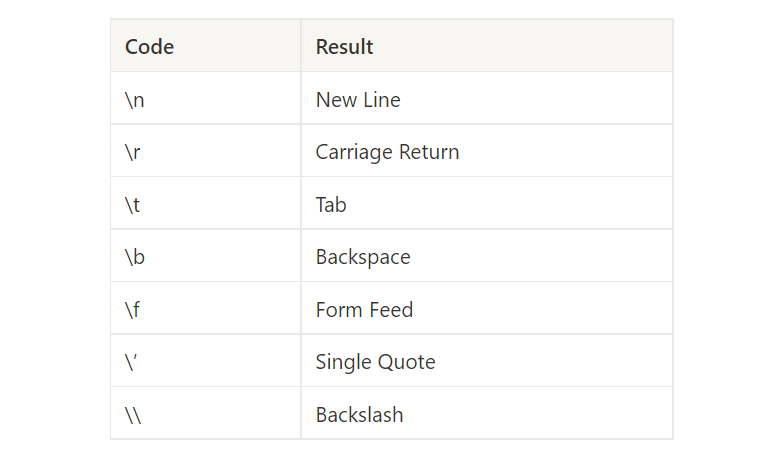777x455 pixels.
Task: Select the \n code cell
Action: tap(206, 98)
